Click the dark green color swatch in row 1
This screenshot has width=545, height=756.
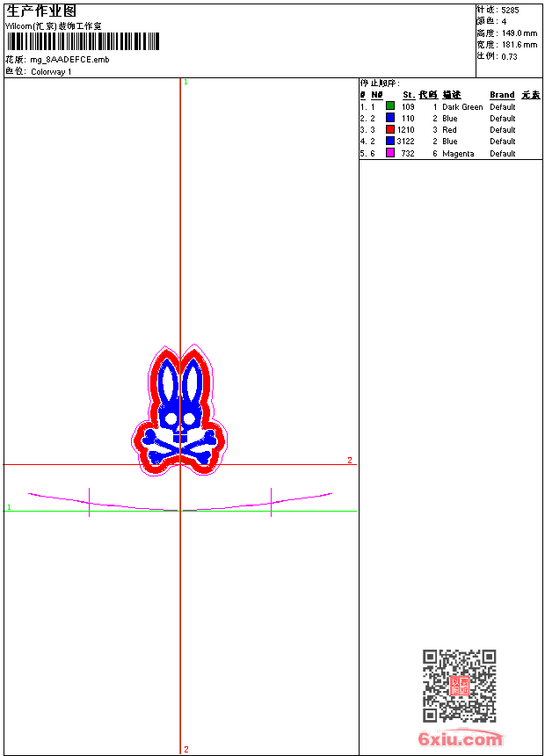click(390, 106)
